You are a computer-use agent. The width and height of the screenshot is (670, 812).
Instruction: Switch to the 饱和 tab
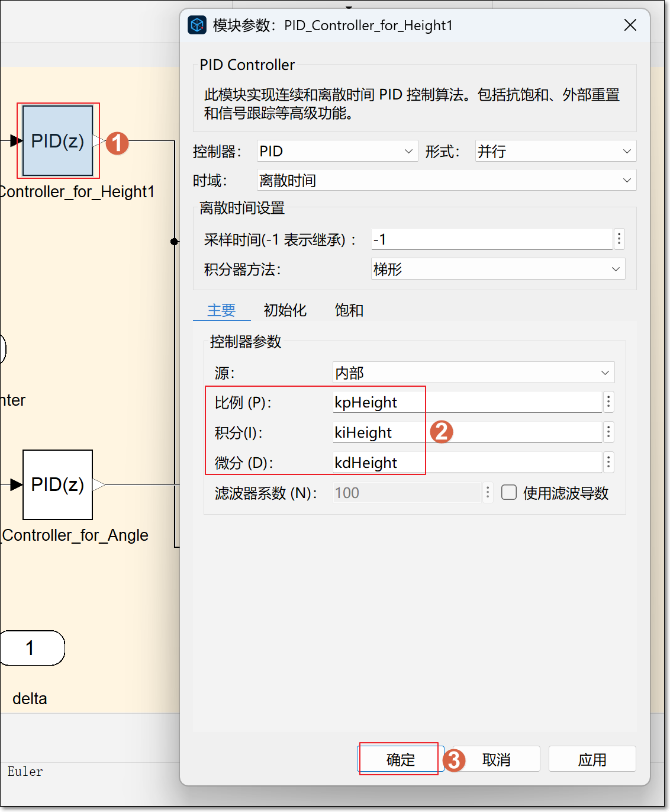pyautogui.click(x=349, y=310)
